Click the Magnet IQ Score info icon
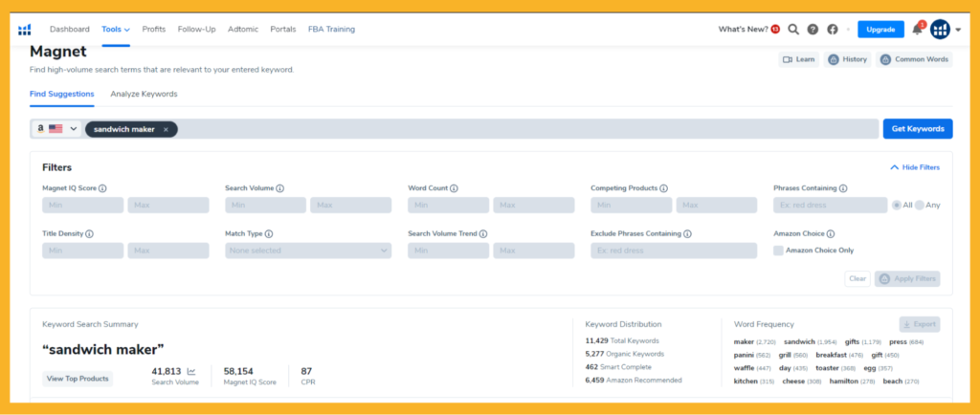 tap(102, 188)
